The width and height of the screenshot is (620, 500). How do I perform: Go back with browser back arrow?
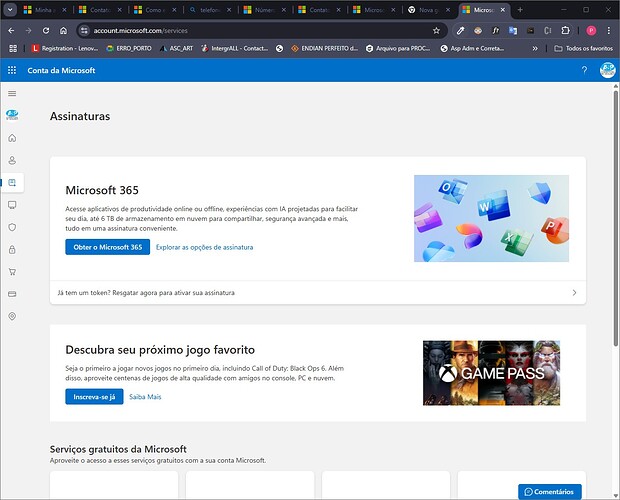point(11,30)
